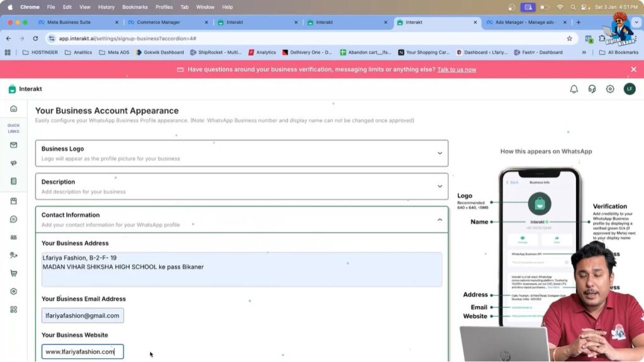Open the campaigns megaphone icon
Viewport: 644px width, 362px height.
click(x=14, y=163)
